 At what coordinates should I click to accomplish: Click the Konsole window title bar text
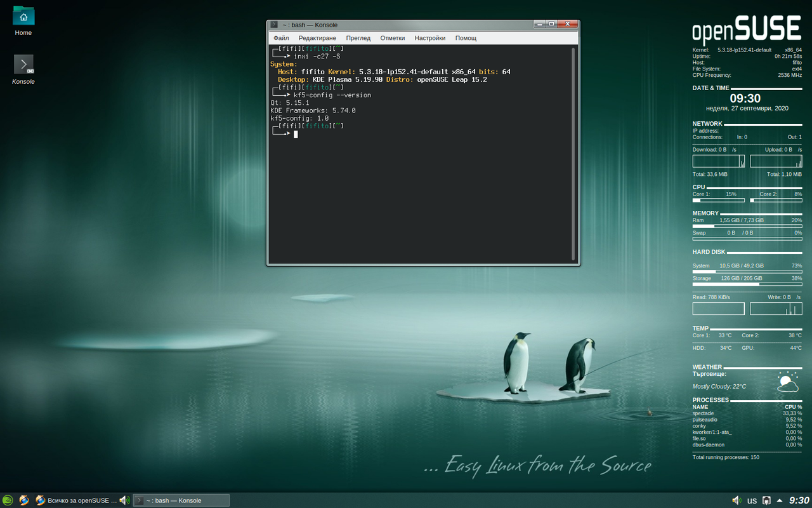[x=310, y=25]
